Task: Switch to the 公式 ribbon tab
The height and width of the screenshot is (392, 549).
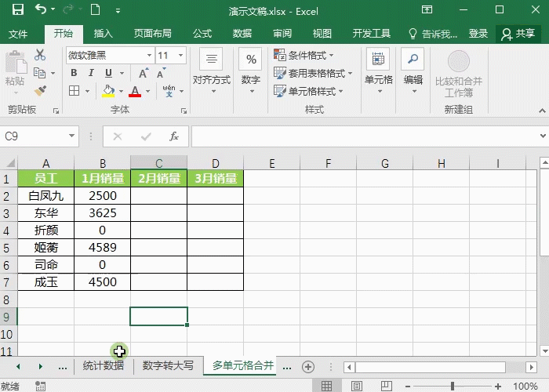Action: point(202,34)
